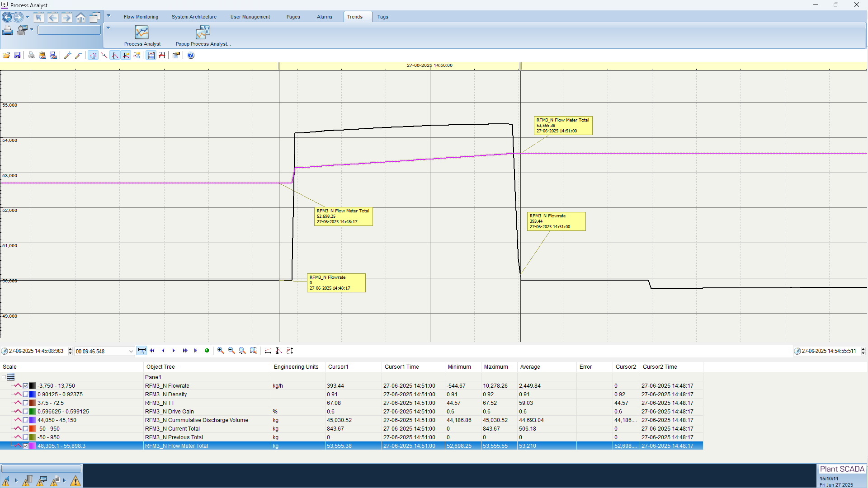Screen dimensions: 868x488
Task: Save the current trend view
Action: [17, 55]
